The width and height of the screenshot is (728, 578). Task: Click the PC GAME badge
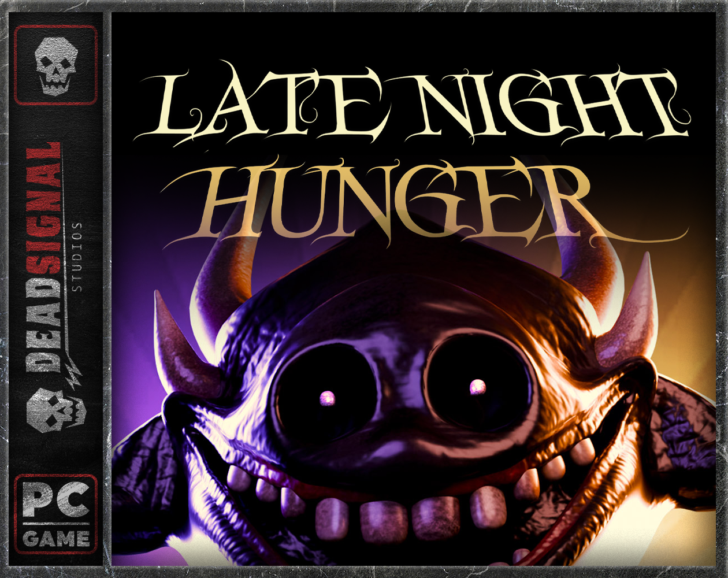click(55, 514)
